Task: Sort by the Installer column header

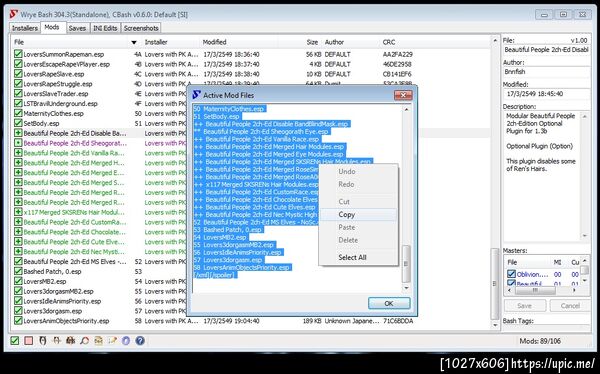Action: click(x=171, y=42)
